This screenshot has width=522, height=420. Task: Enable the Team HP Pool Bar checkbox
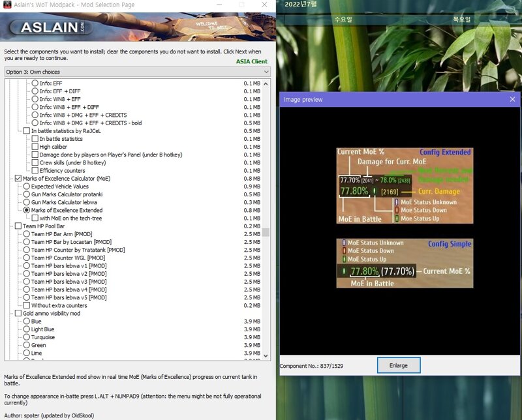(18, 226)
